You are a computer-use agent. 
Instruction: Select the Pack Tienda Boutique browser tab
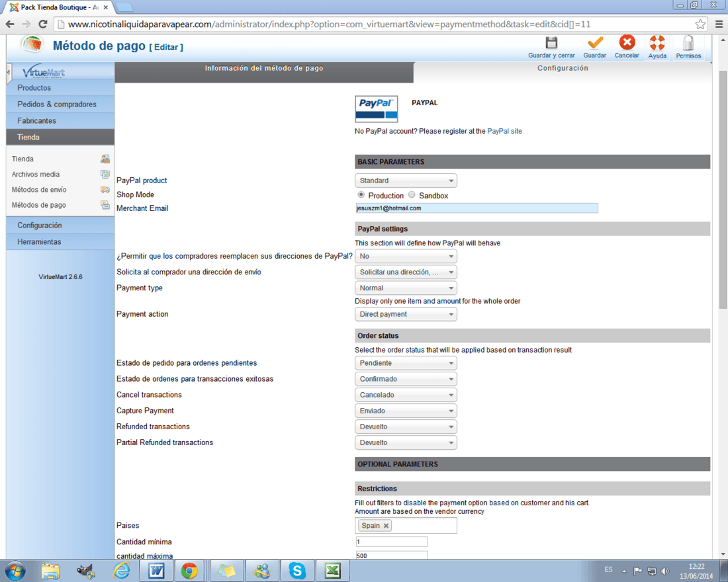[x=60, y=7]
